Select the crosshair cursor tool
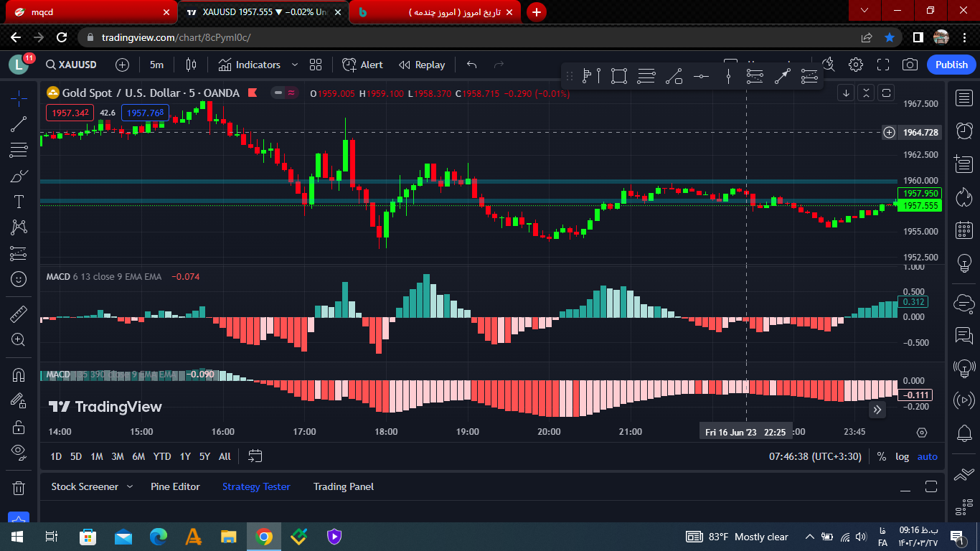This screenshot has height=551, width=980. (19, 98)
